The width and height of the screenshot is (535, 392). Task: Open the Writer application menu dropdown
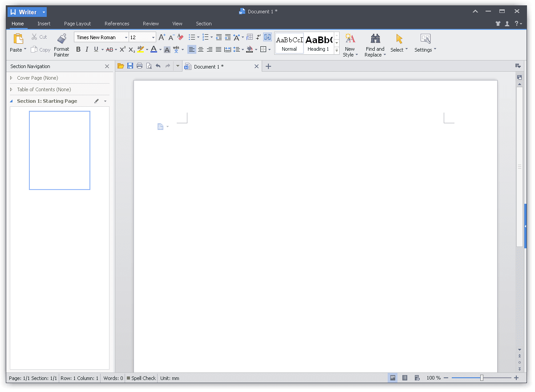(44, 12)
